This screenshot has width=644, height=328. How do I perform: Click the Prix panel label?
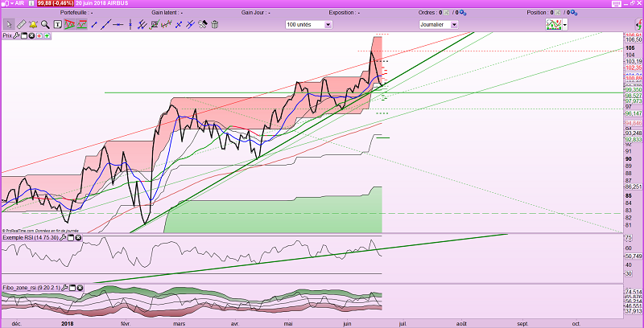pos(7,35)
